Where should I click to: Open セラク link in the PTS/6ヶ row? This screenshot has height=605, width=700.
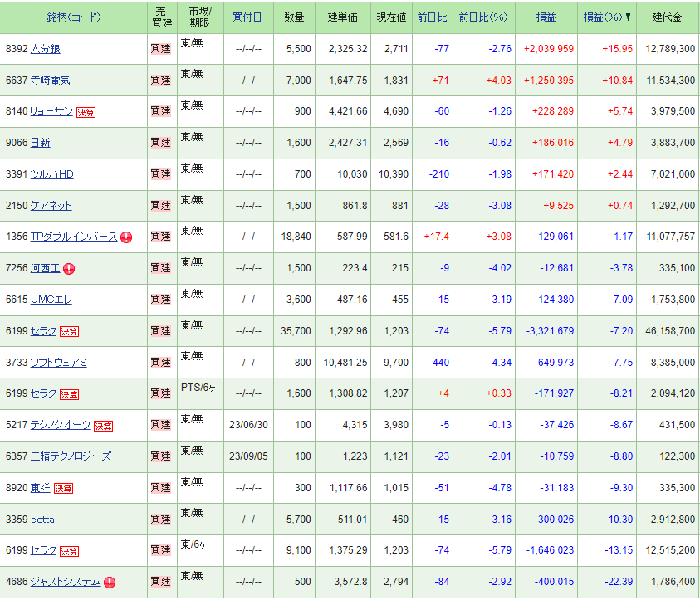coord(43,393)
